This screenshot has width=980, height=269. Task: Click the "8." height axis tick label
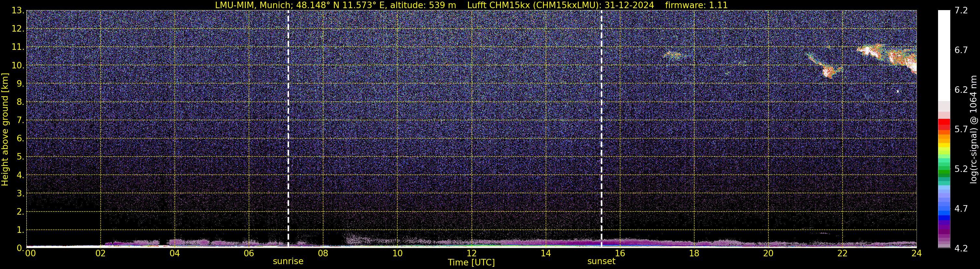pyautogui.click(x=20, y=102)
